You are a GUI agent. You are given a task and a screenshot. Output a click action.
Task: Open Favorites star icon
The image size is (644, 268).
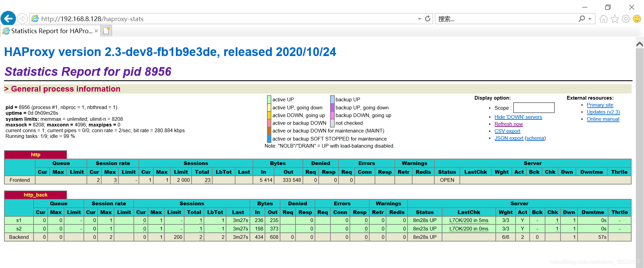615,19
